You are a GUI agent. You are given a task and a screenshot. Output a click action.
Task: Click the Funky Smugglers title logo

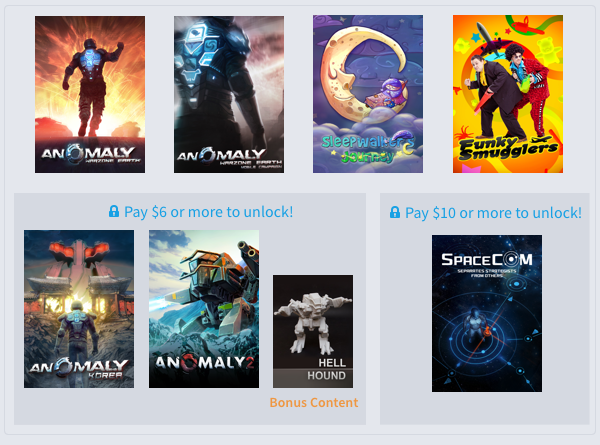coord(508,148)
